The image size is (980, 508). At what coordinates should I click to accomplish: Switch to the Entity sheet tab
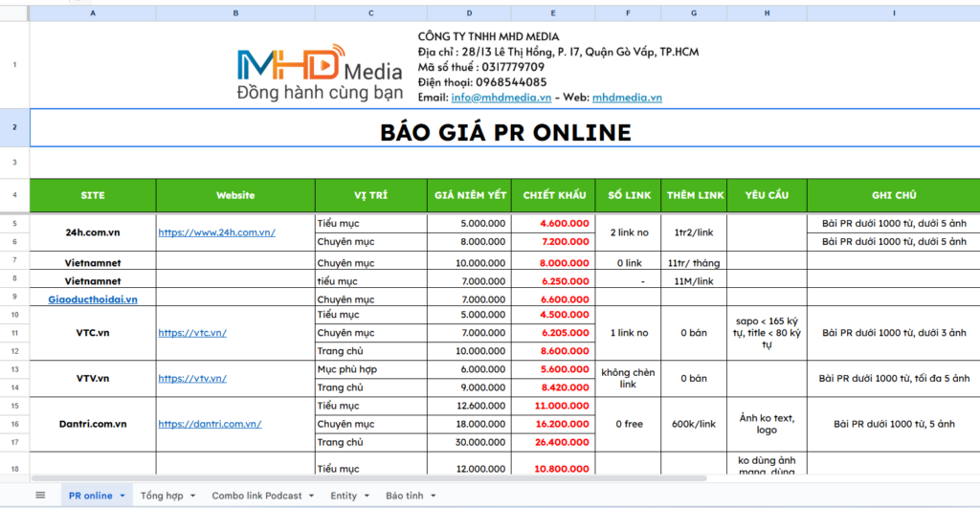[344, 496]
